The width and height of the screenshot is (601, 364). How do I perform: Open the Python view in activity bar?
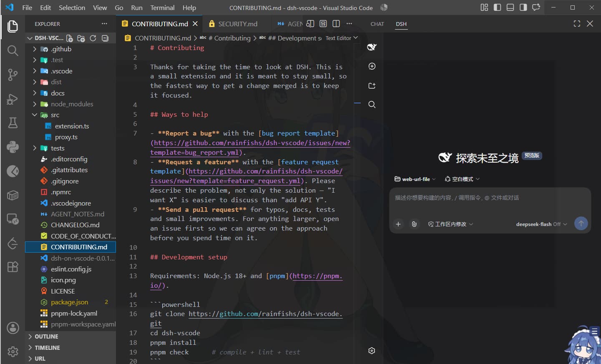click(x=13, y=147)
